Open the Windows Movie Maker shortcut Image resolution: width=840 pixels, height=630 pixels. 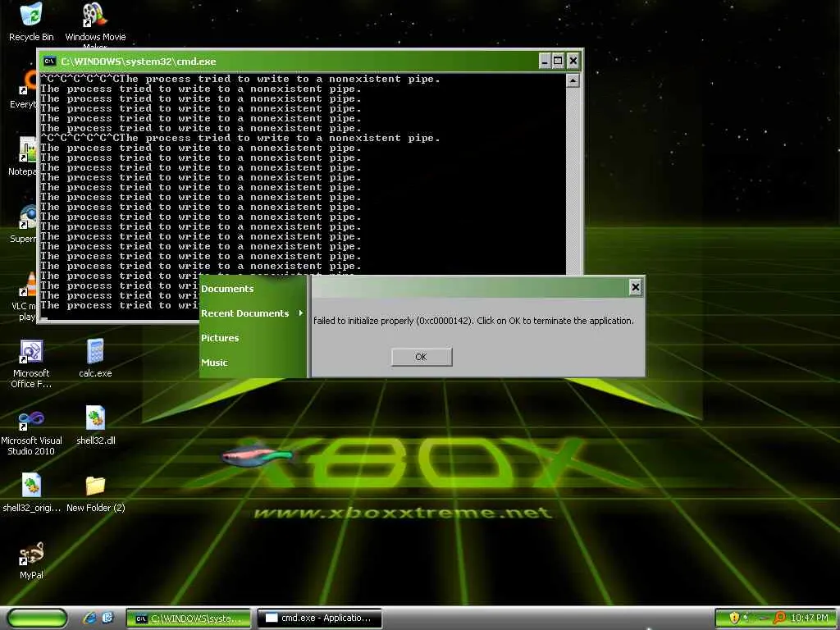[x=95, y=24]
